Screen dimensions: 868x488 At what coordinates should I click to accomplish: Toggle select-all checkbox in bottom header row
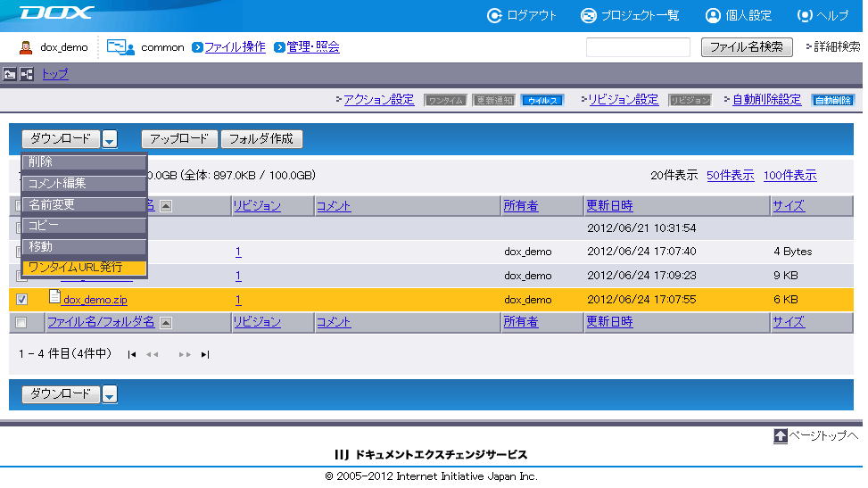tap(22, 323)
